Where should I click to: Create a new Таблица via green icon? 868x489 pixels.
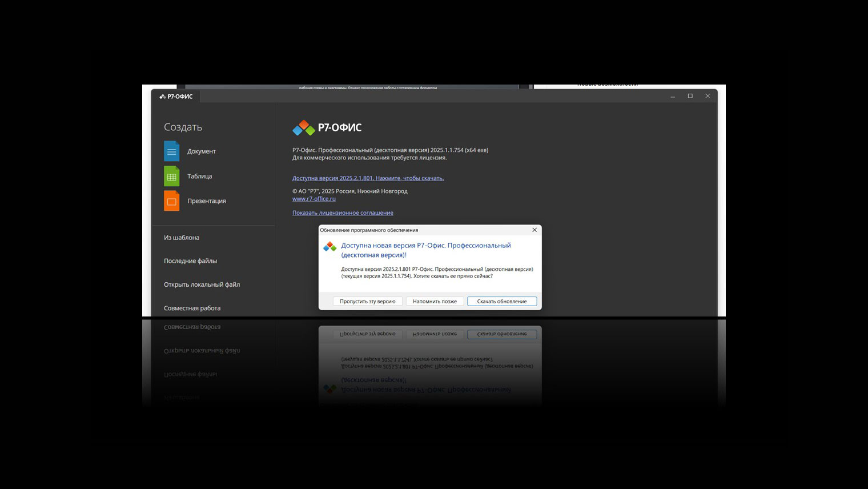(171, 177)
